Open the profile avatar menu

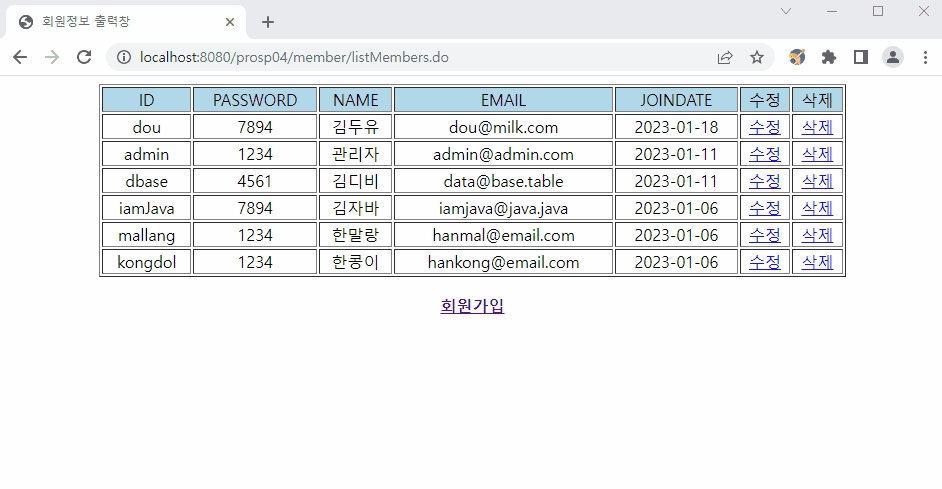tap(893, 57)
